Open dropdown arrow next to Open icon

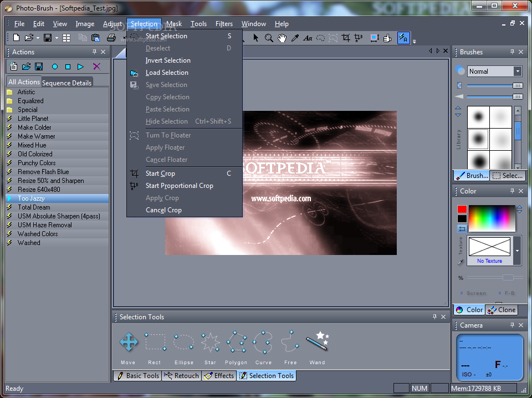tap(38, 38)
